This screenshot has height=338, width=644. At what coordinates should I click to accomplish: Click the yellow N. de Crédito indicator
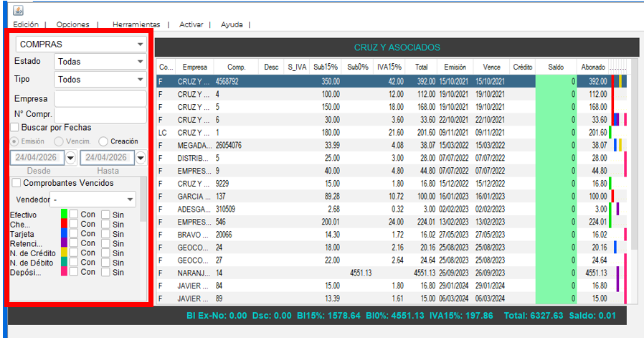pos(64,253)
